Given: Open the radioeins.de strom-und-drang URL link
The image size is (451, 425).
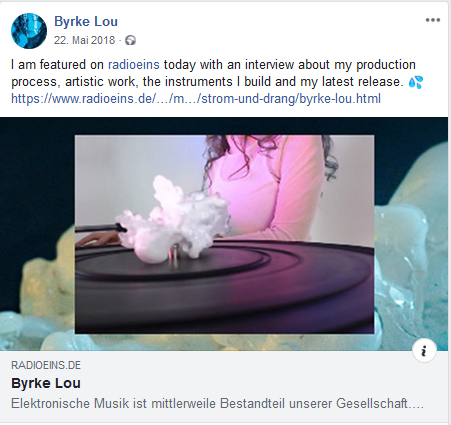Looking at the screenshot, I should [196, 99].
